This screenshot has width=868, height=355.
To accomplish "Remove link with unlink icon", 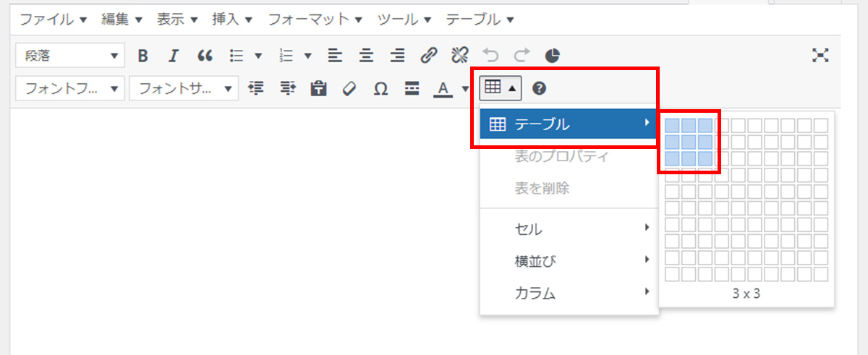I will (x=460, y=55).
